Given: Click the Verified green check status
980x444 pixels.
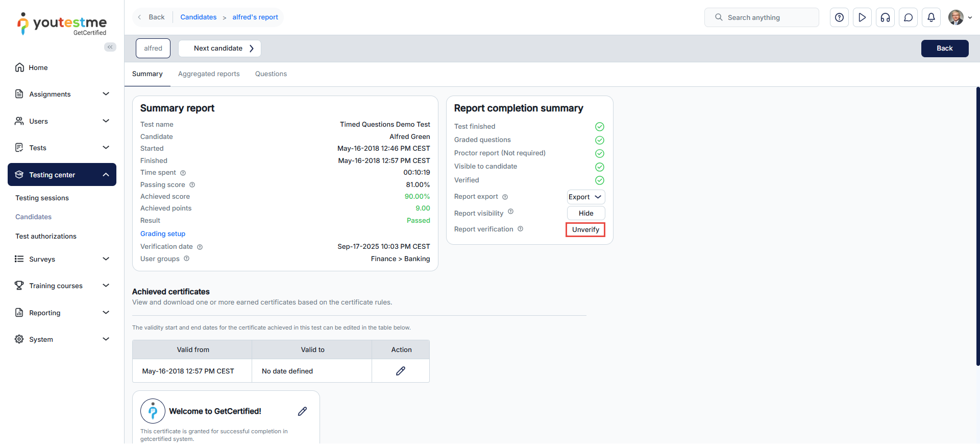Looking at the screenshot, I should 600,180.
